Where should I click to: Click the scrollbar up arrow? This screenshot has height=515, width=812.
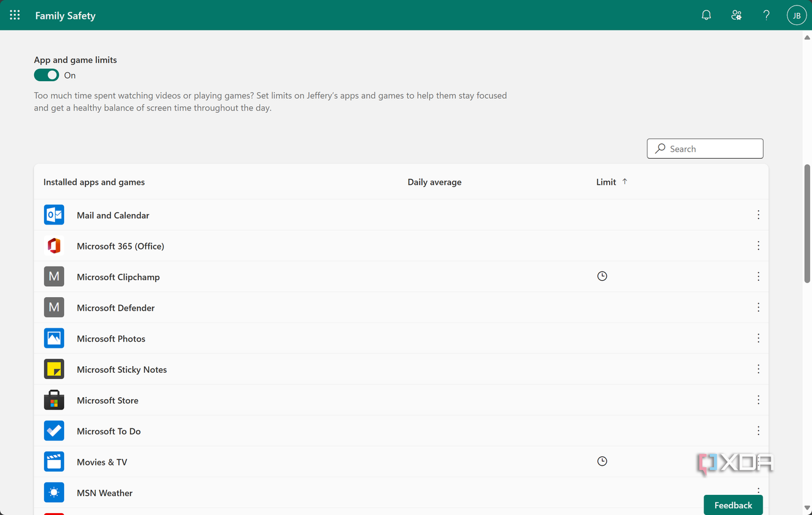click(x=807, y=37)
